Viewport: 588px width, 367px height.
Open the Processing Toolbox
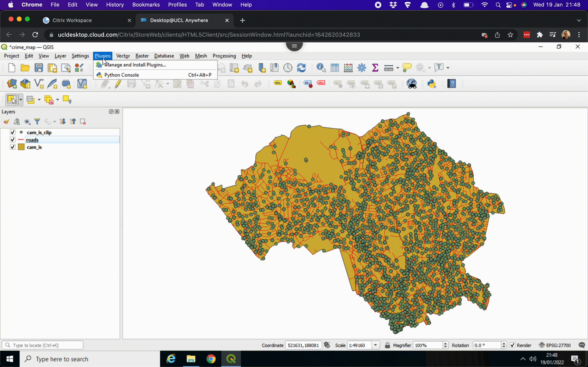coord(362,67)
